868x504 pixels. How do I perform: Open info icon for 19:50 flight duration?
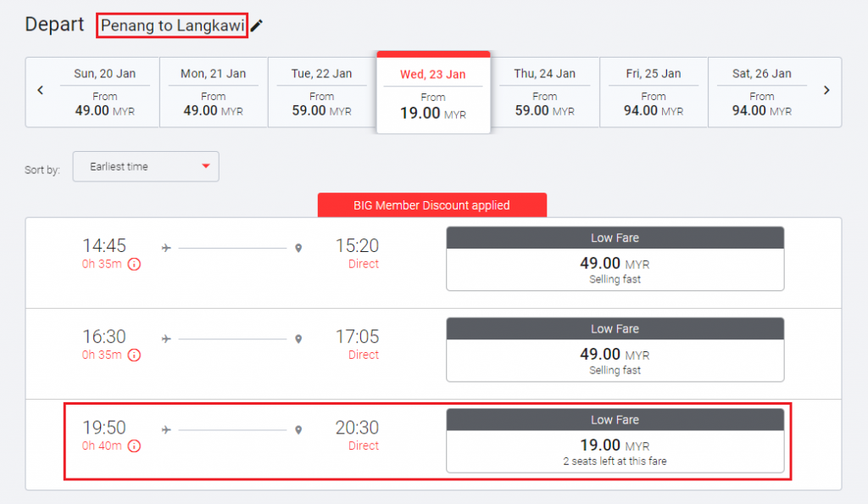point(134,445)
